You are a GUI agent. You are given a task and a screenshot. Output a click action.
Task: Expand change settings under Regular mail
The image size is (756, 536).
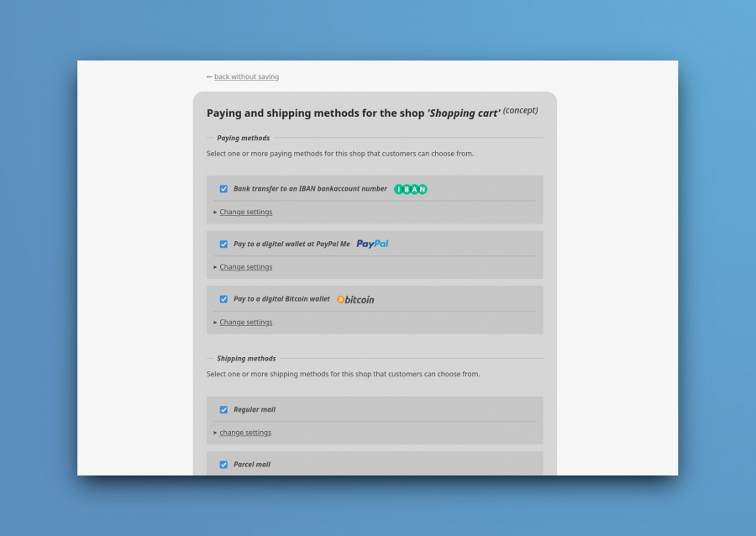tap(245, 433)
